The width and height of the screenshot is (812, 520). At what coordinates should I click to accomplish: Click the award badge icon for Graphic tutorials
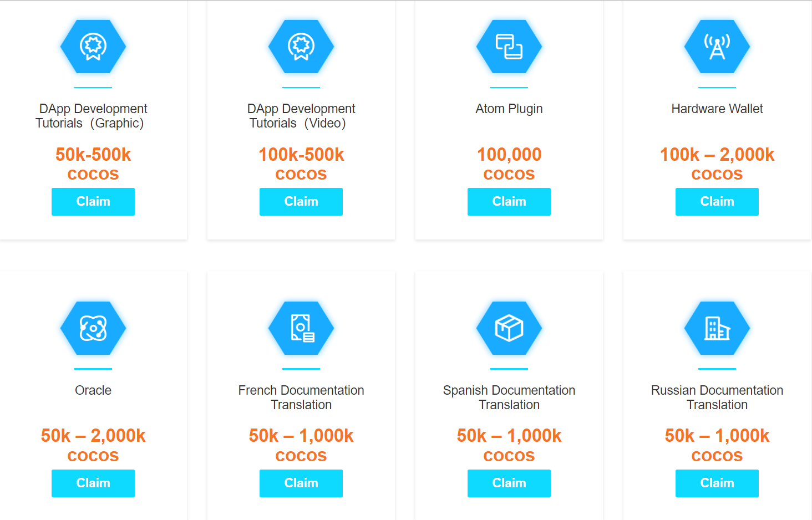93,47
